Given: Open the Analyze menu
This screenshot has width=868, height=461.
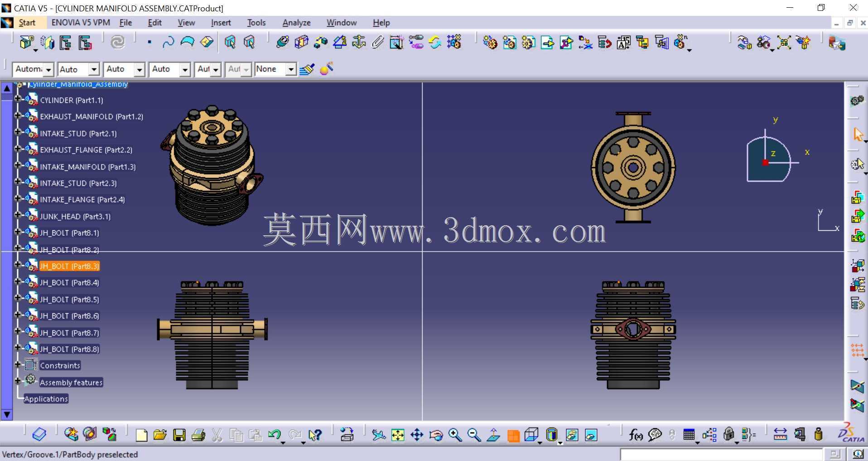Looking at the screenshot, I should coord(296,23).
